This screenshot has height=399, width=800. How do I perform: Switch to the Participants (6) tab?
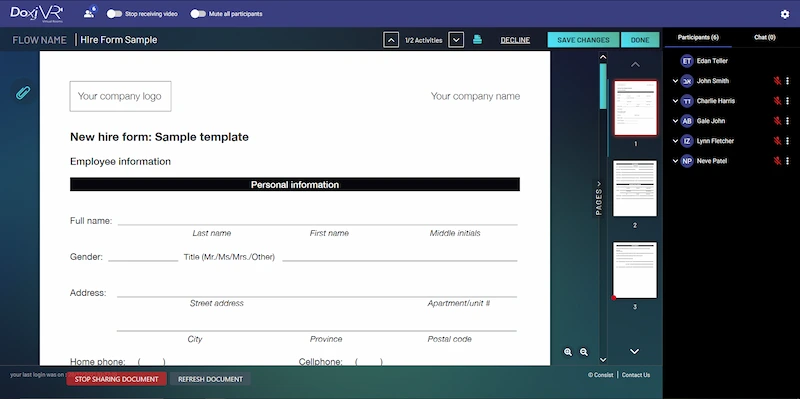698,37
